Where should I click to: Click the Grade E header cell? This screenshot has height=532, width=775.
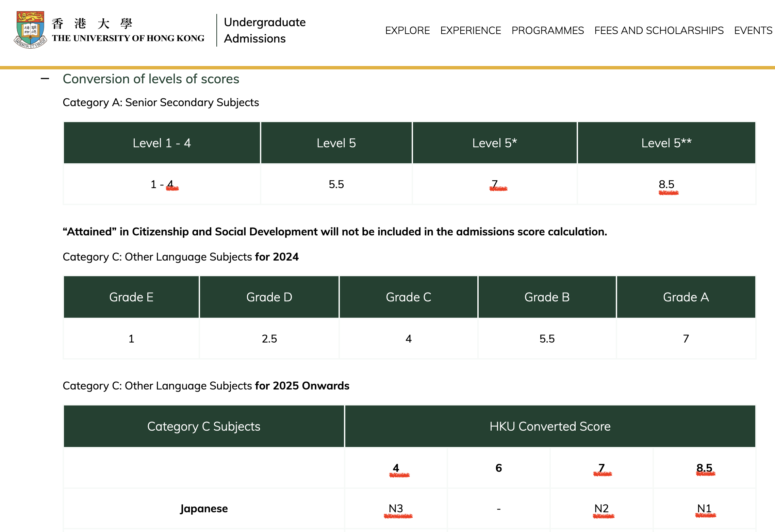131,297
